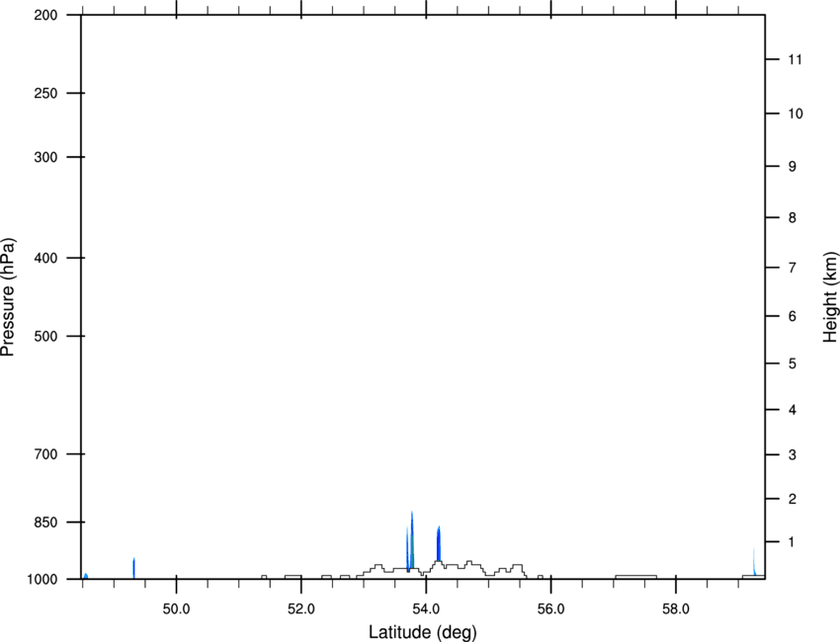Click the 52.0 latitude tick label
The height and width of the screenshot is (642, 840).
click(x=301, y=609)
